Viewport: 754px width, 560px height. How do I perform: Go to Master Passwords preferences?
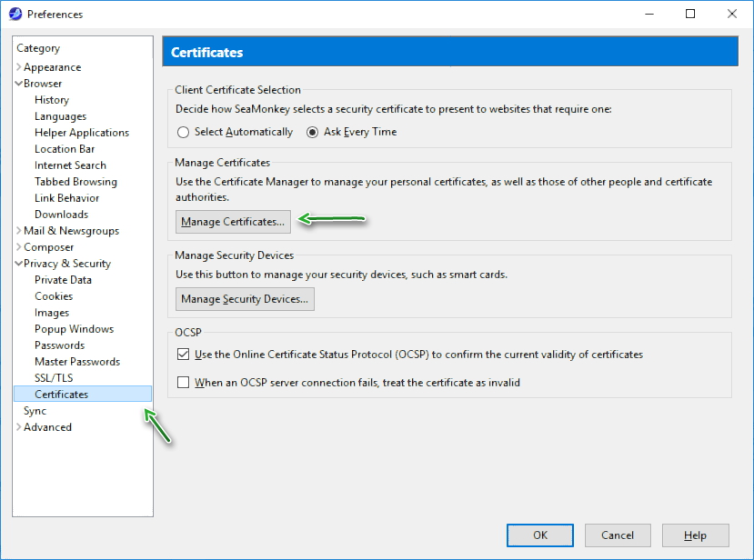click(x=77, y=362)
